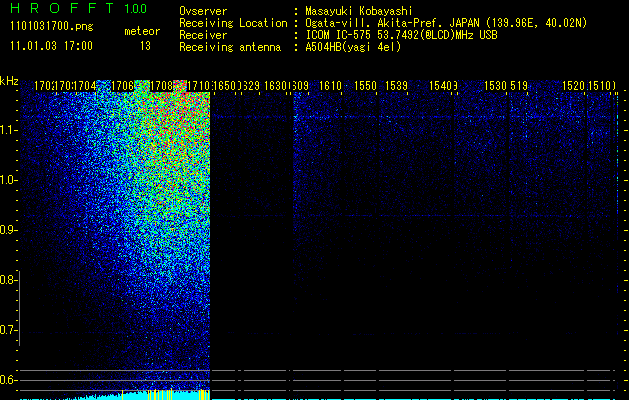The width and height of the screenshot is (629, 400).
Task: Click the meteor count value 13
Action: coord(145,46)
